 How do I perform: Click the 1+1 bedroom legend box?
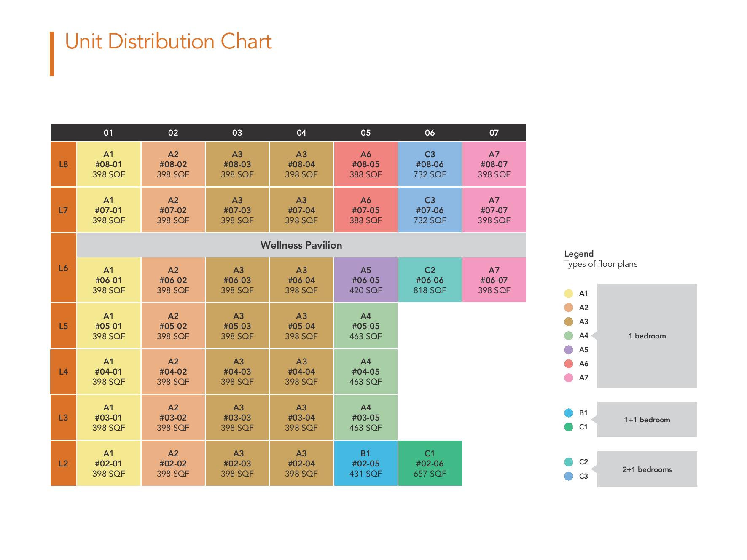tap(647, 420)
